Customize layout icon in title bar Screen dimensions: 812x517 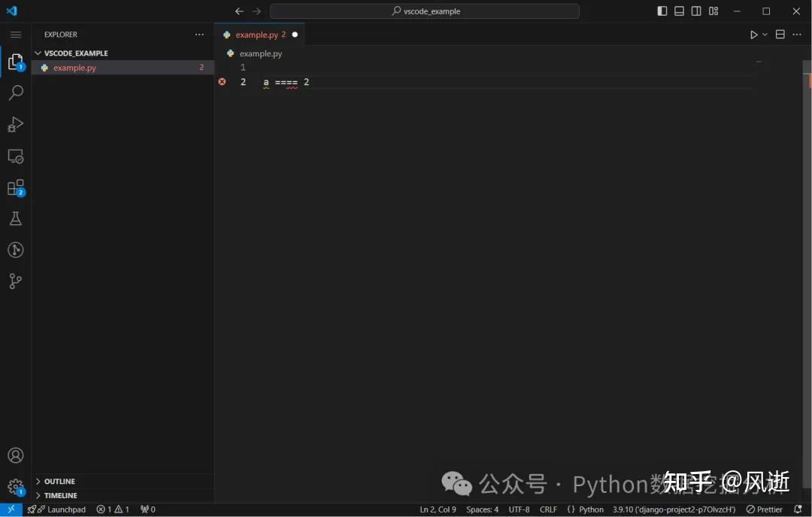[x=714, y=11]
